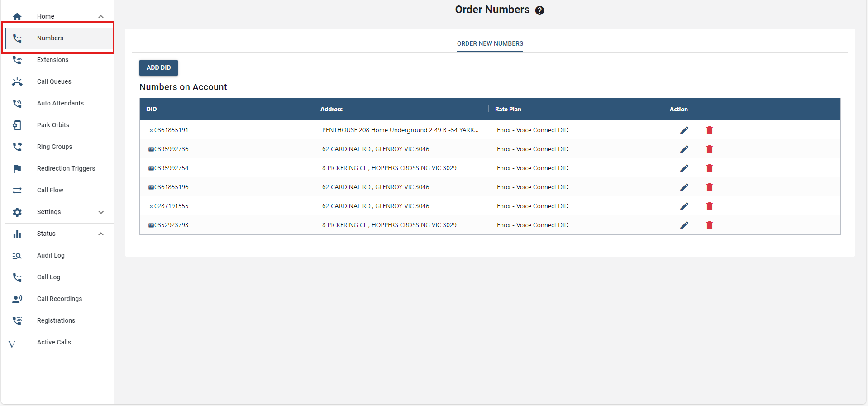Delete DID 0361855196 using trash icon
868x406 pixels.
tap(709, 187)
